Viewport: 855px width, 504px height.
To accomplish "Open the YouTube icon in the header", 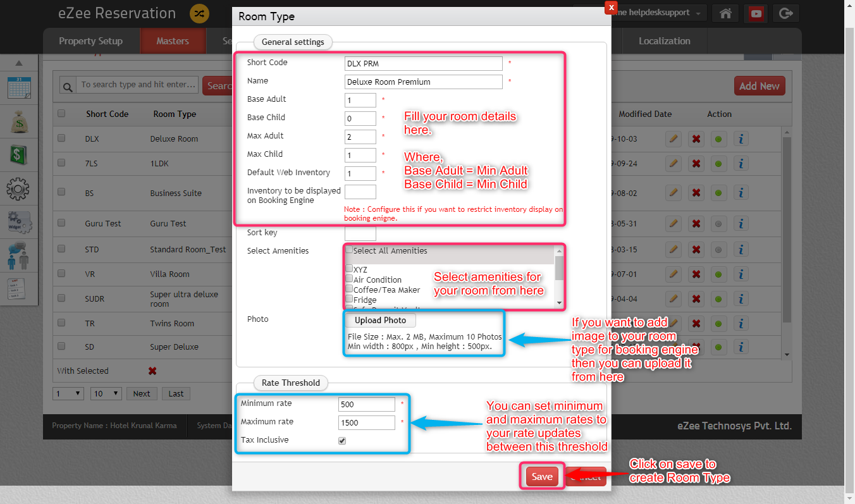I will [756, 13].
